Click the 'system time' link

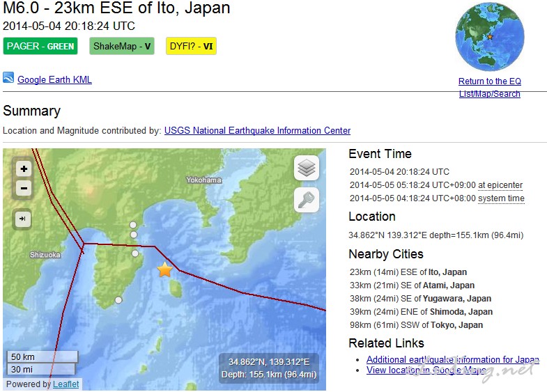[x=501, y=198]
